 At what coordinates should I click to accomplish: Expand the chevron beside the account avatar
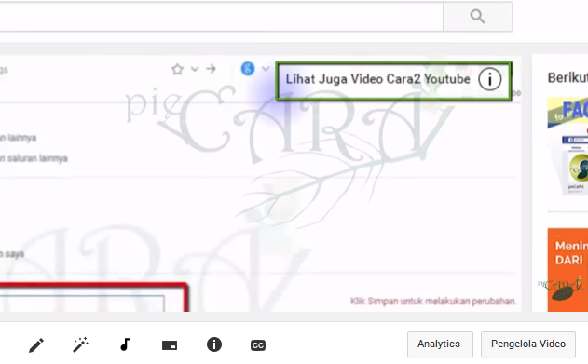tap(266, 69)
